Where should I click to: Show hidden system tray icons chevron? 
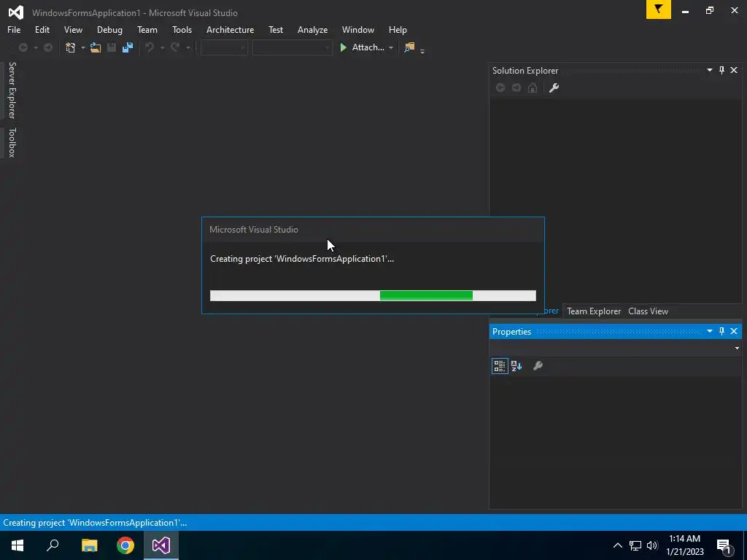[x=617, y=545]
